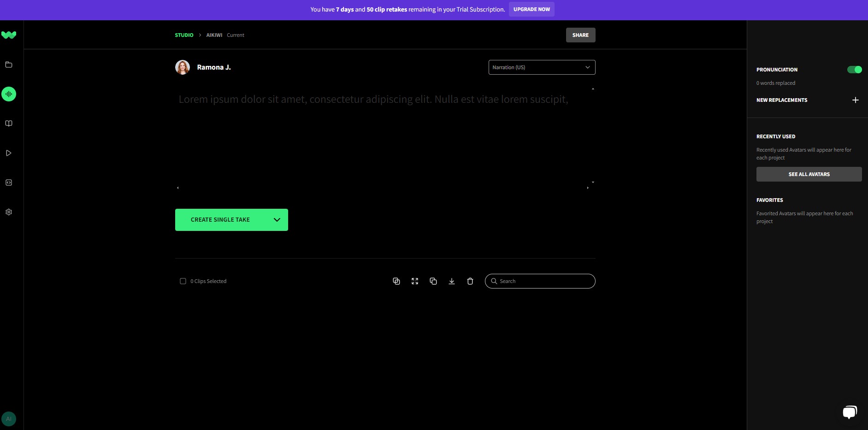
Task: Click the SHARE button
Action: tap(580, 35)
